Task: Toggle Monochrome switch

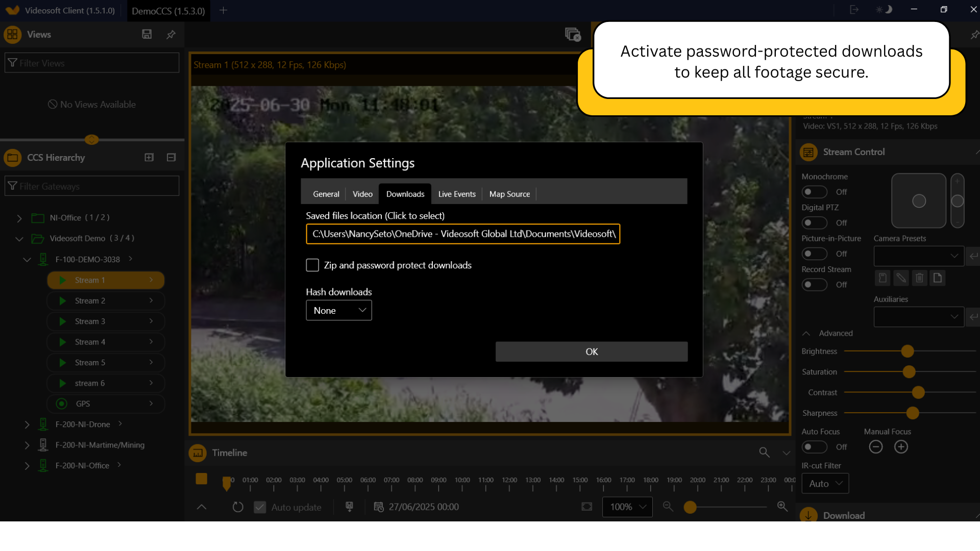Action: pos(814,192)
